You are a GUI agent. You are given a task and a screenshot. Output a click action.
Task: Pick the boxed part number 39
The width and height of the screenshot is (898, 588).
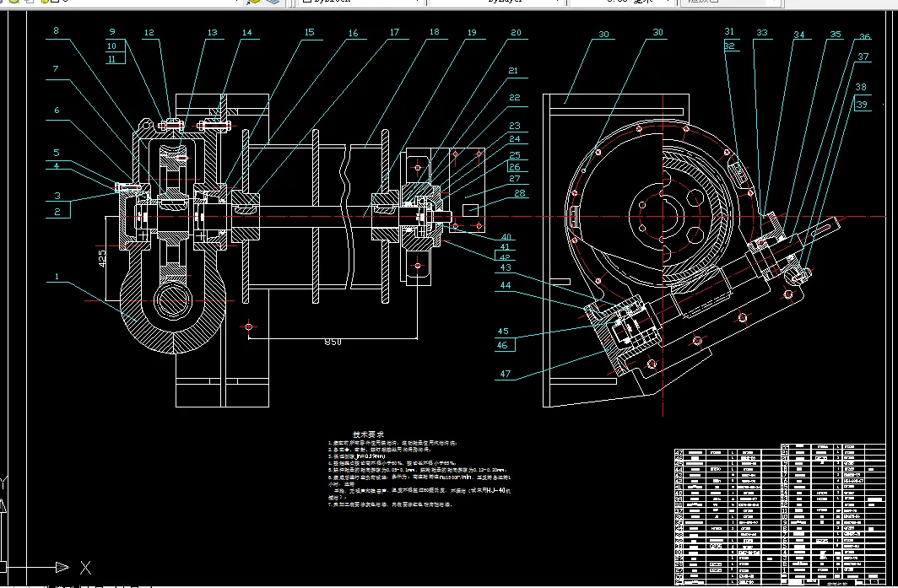coord(863,105)
